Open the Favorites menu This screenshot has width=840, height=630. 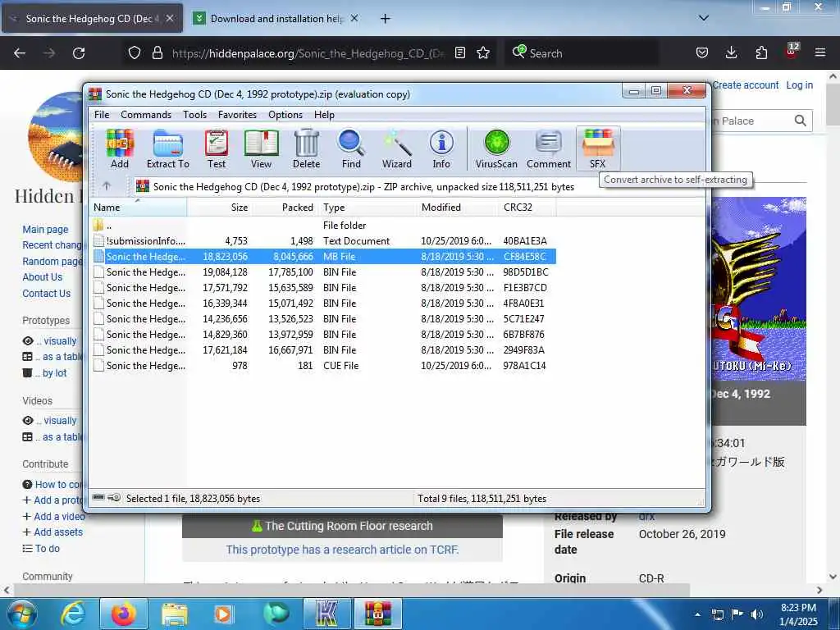pyautogui.click(x=237, y=115)
